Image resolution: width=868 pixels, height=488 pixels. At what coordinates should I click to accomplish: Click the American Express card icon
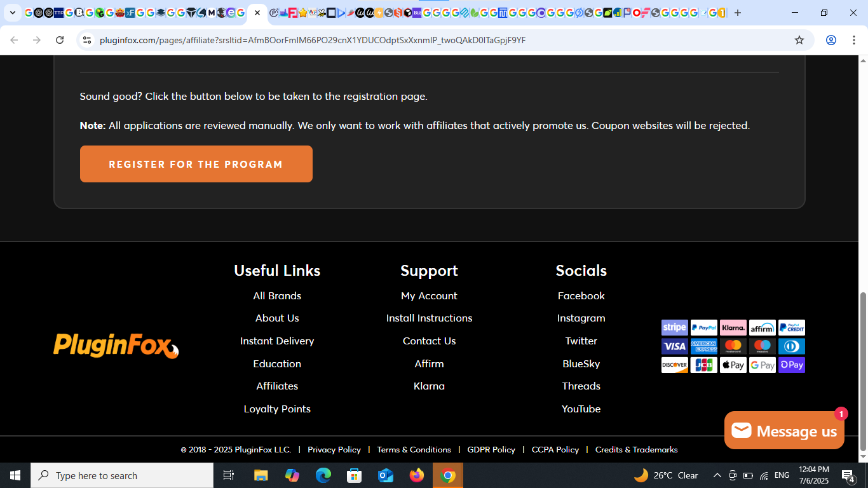703,346
